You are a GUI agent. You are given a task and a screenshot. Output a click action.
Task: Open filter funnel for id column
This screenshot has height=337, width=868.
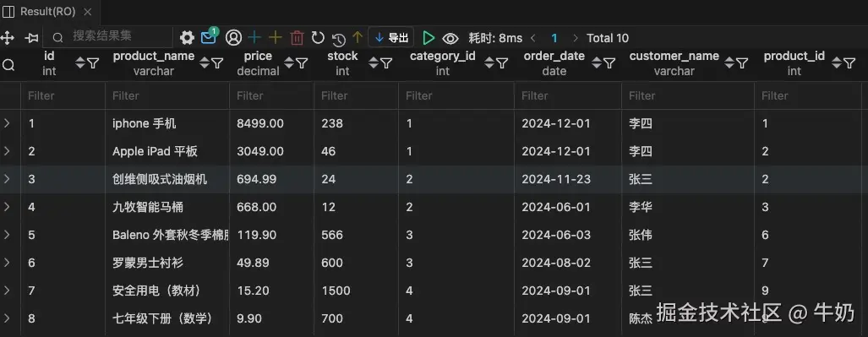tap(93, 63)
